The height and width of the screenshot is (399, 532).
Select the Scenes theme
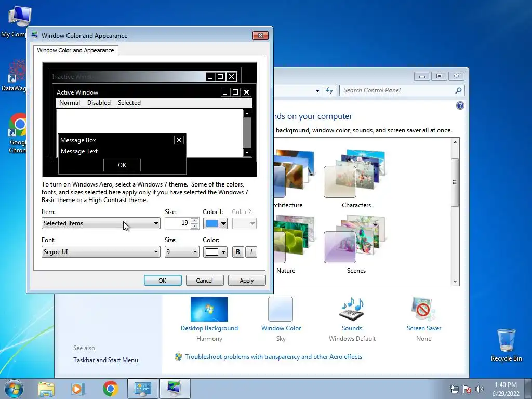coord(356,244)
